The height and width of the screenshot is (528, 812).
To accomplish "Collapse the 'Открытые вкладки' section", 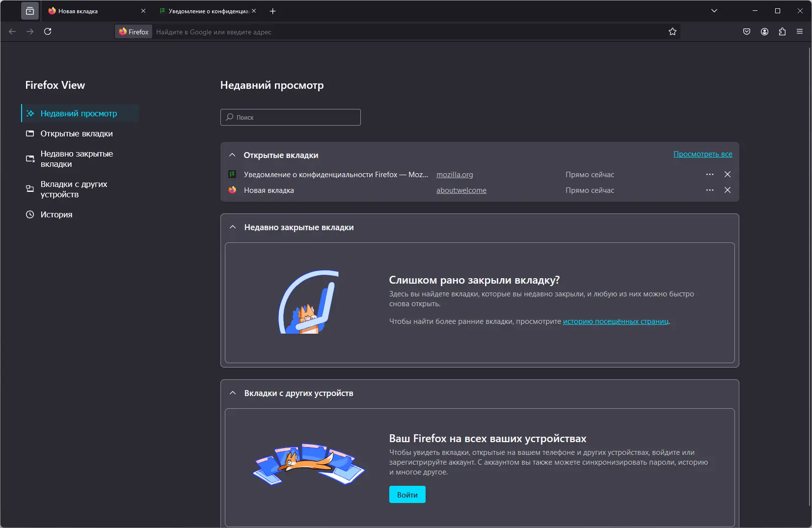I will point(232,155).
